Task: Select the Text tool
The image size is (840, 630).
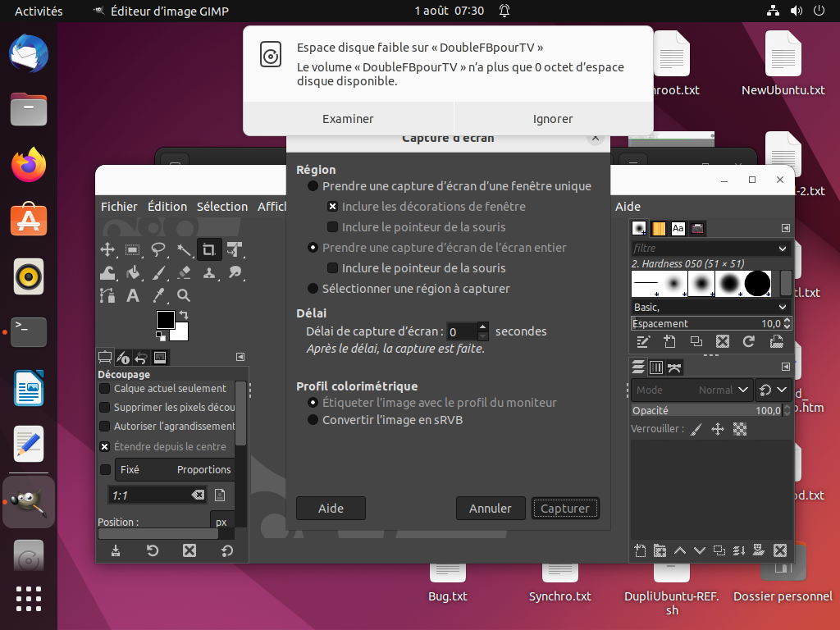Action: tap(133, 295)
